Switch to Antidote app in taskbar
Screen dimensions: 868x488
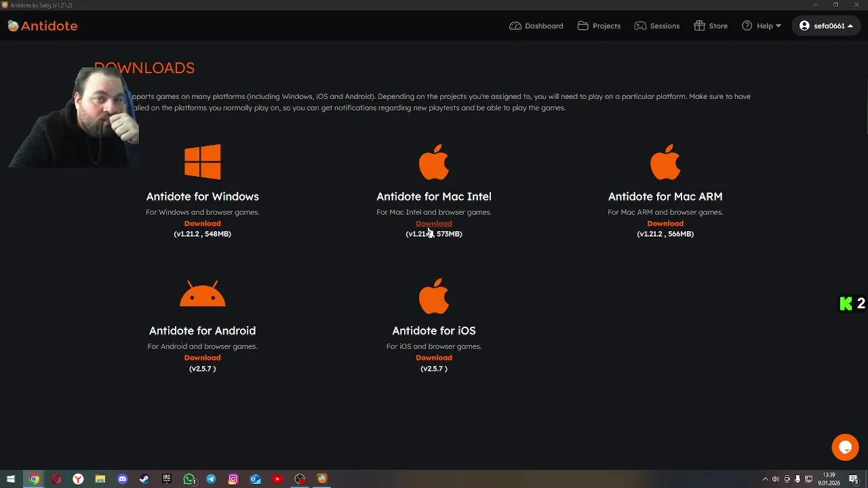(x=322, y=479)
